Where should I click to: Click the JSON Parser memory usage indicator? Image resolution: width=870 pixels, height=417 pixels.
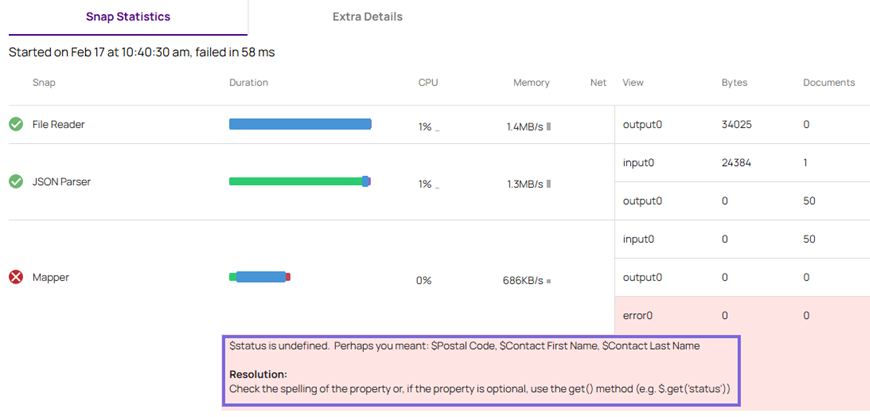[x=528, y=184]
